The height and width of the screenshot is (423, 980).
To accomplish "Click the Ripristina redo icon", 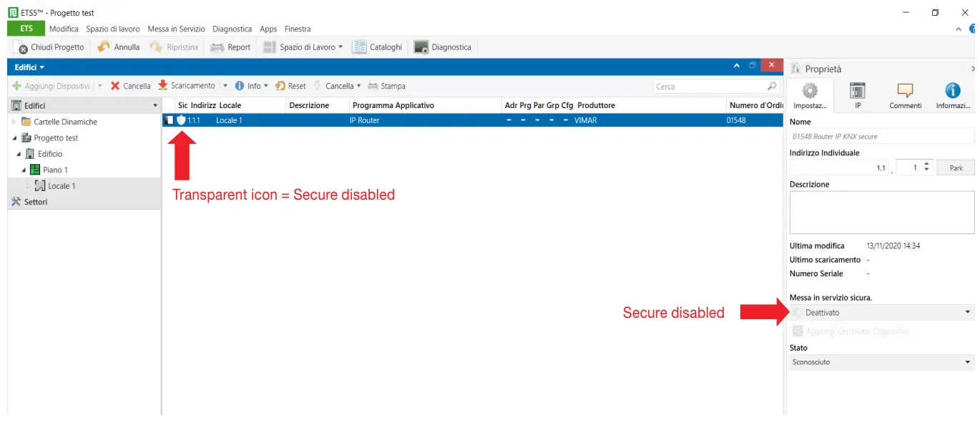I will coord(155,47).
